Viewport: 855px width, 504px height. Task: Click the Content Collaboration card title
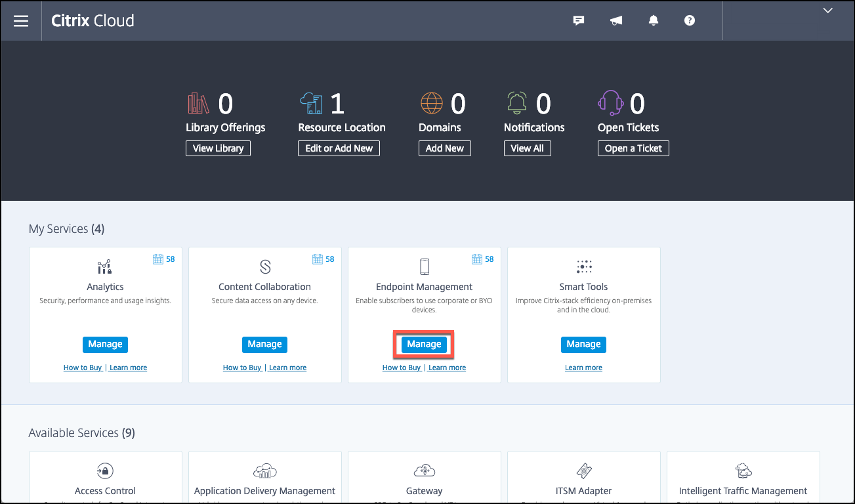tap(264, 287)
